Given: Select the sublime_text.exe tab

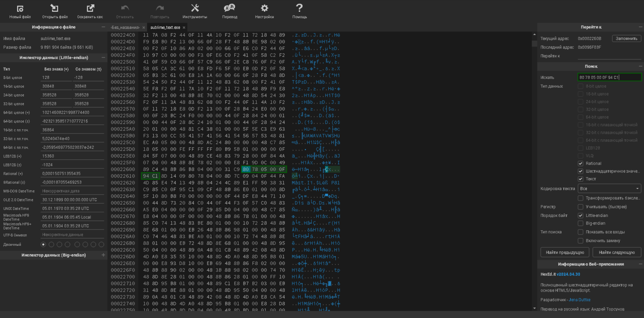Looking at the screenshot, I should tap(165, 28).
